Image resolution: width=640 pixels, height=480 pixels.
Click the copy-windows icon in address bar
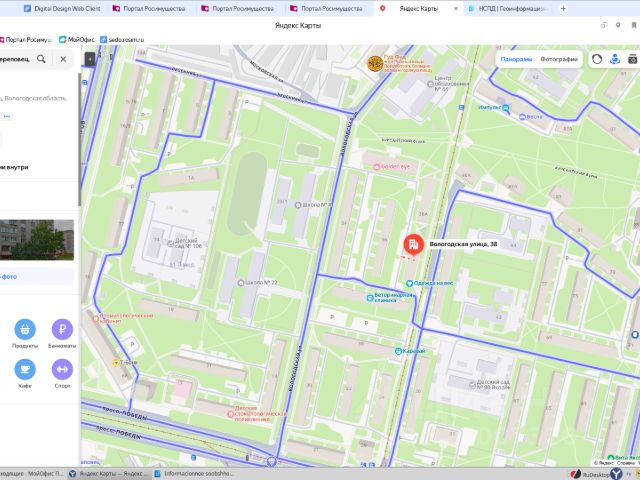[x=603, y=25]
